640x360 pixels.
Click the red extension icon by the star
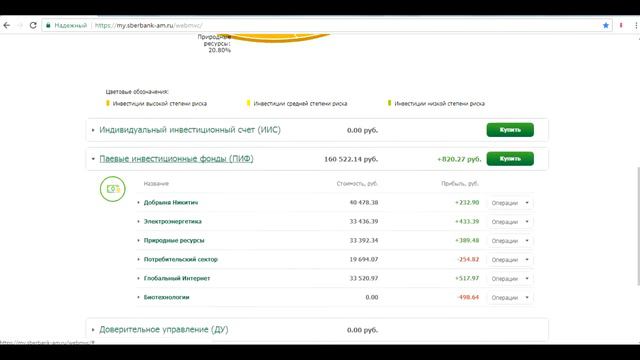[621, 25]
